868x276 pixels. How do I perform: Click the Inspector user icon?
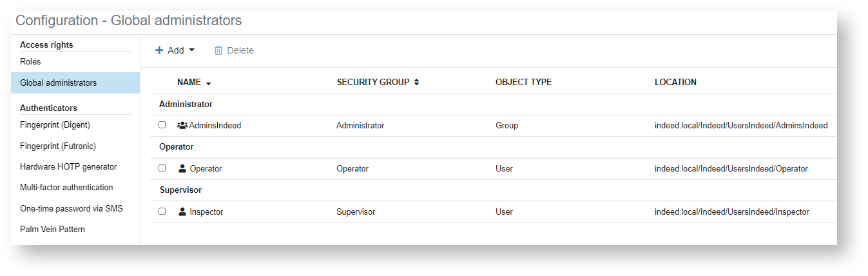[x=182, y=212]
